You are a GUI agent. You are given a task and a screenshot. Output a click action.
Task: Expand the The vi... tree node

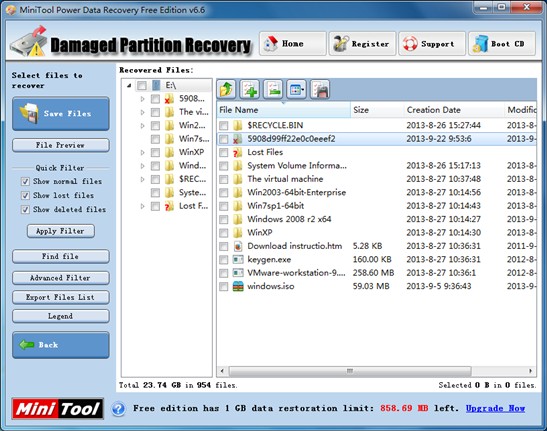click(142, 112)
